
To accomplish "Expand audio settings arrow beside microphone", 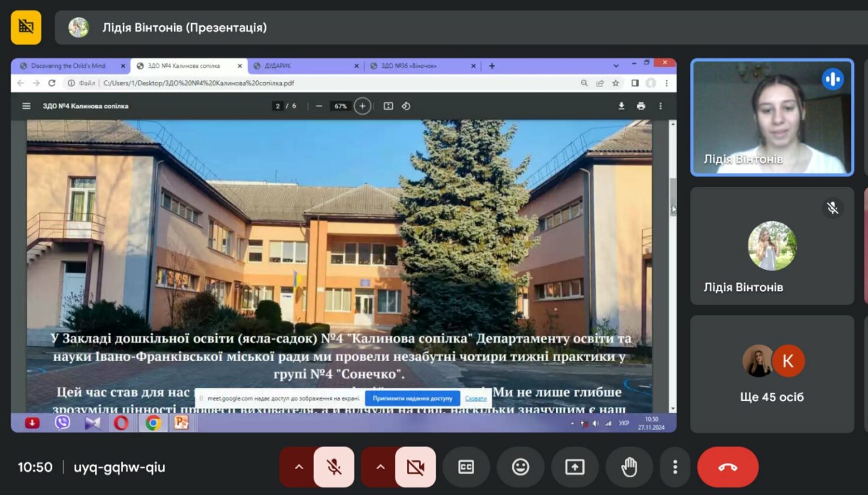I will tap(298, 467).
